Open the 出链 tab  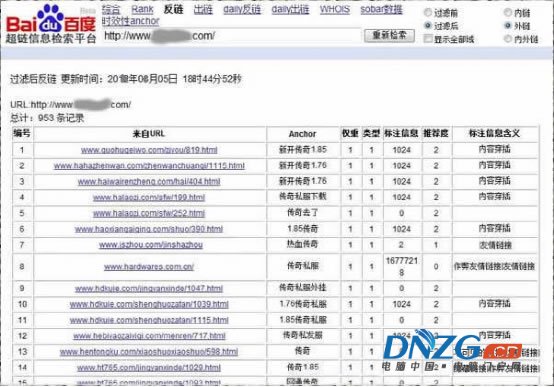[203, 10]
